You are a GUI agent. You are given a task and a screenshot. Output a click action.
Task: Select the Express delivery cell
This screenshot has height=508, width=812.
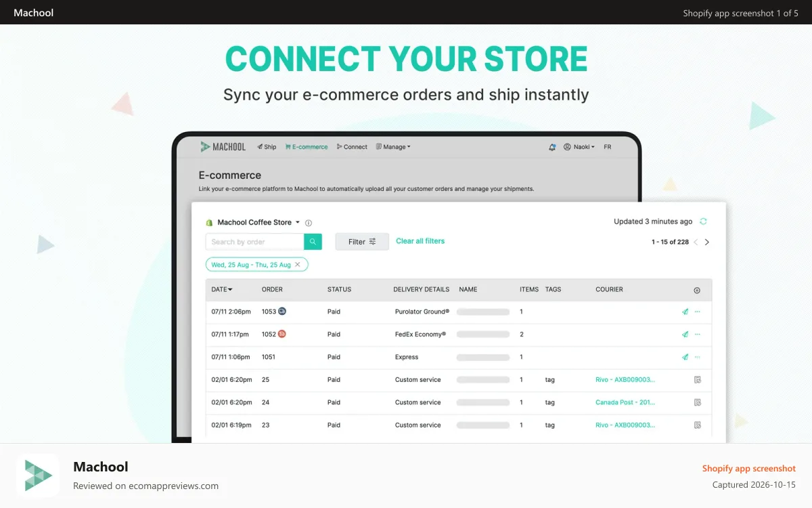coord(407,357)
